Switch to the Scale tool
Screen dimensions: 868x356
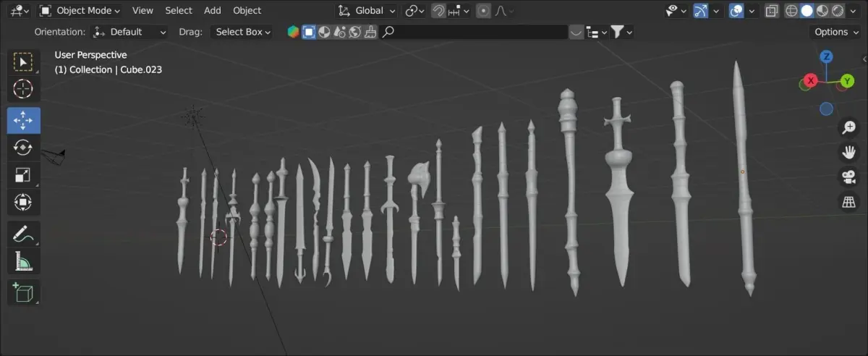pyautogui.click(x=23, y=175)
